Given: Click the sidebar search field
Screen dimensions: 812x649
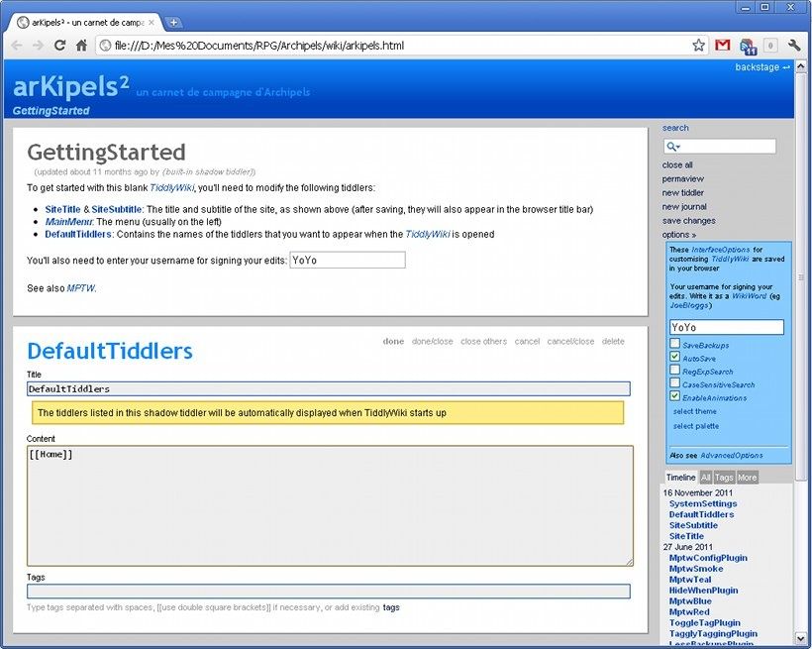Looking at the screenshot, I should [x=720, y=147].
